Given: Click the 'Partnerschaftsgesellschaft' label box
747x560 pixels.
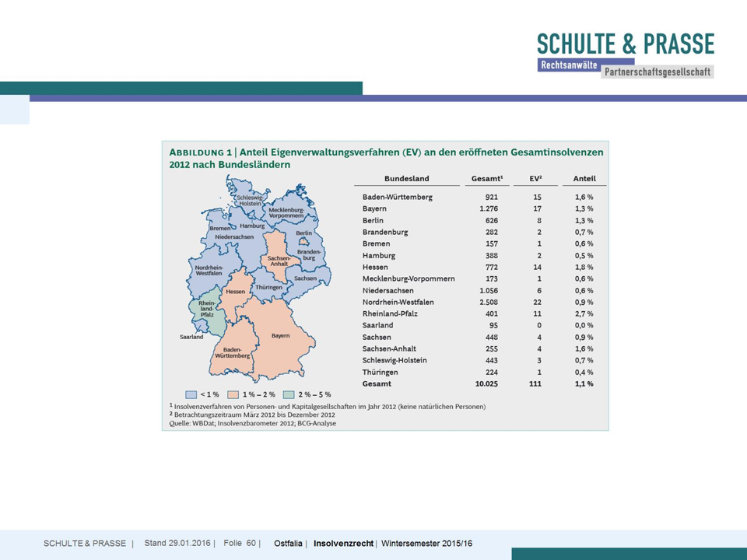Looking at the screenshot, I should pos(658,72).
